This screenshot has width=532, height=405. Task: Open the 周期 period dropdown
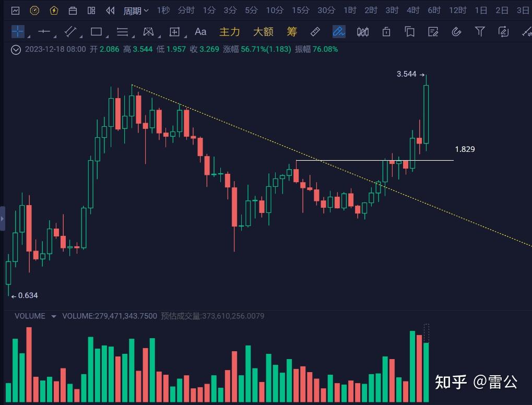pos(136,11)
